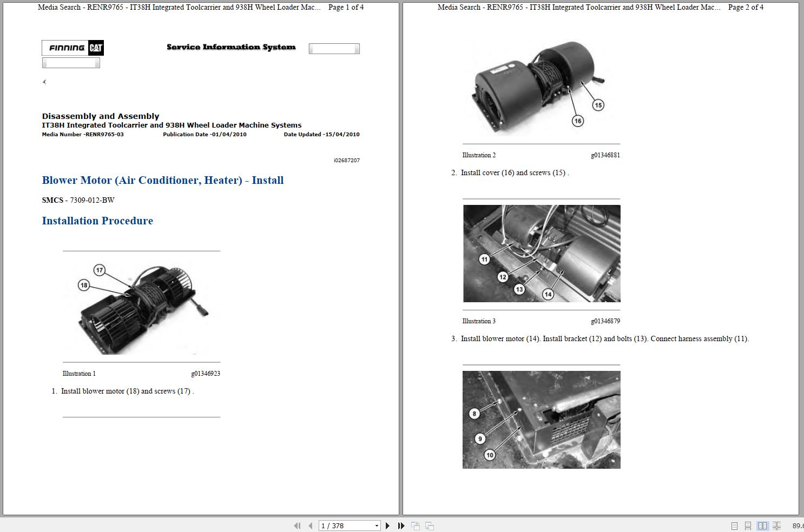Jump to the last page
Image resolution: width=804 pixels, height=532 pixels.
pos(400,525)
